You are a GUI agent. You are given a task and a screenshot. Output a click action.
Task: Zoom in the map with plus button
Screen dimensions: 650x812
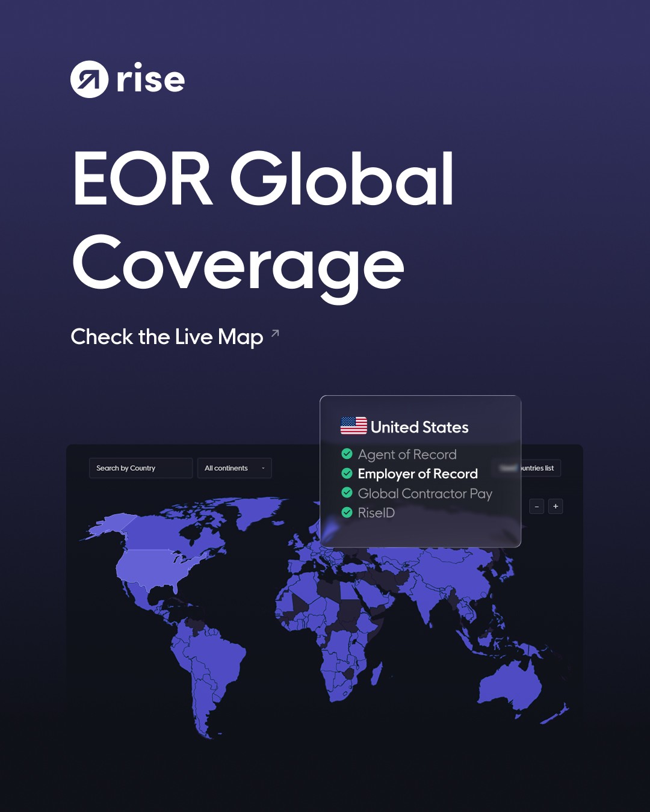[x=556, y=506]
